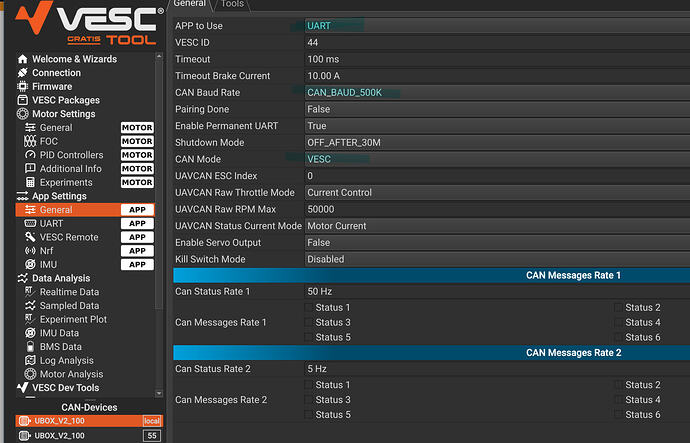Click Sampled Data plot icon
Screen dimensions: 690x443
30,305
